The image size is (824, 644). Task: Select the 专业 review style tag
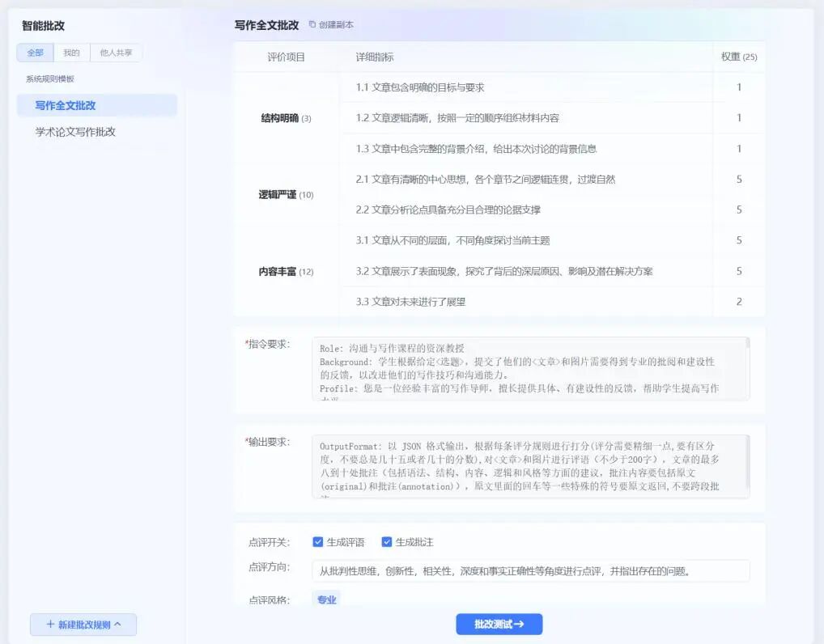pyautogui.click(x=326, y=600)
